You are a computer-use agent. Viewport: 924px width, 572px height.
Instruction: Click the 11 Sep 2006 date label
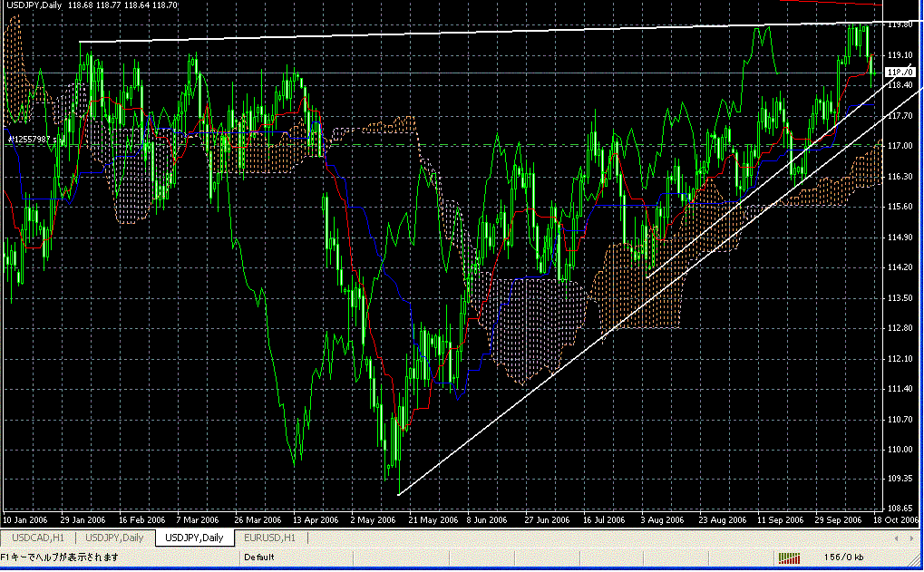coord(780,520)
